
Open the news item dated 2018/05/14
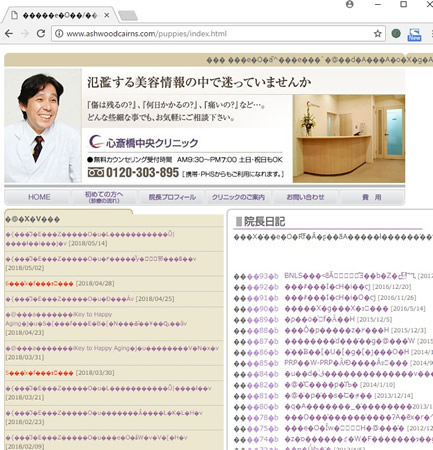click(90, 239)
